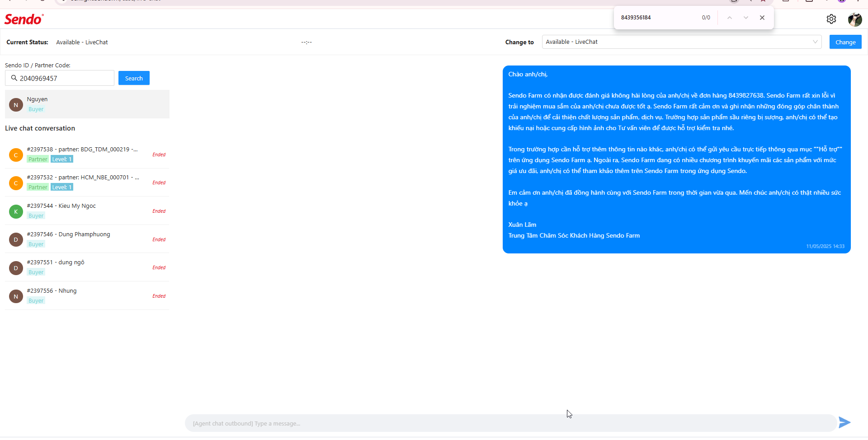
Task: Click the Nguyen avatar circle
Action: (16, 105)
